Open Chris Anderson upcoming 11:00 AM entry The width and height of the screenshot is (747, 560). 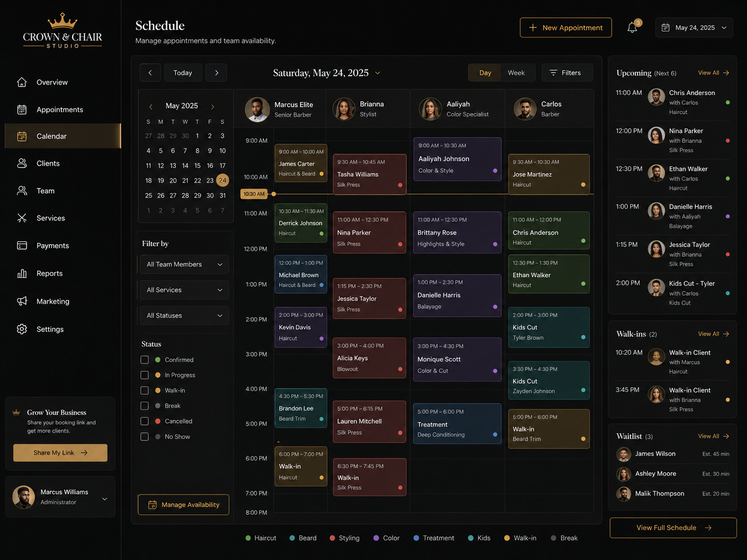673,102
